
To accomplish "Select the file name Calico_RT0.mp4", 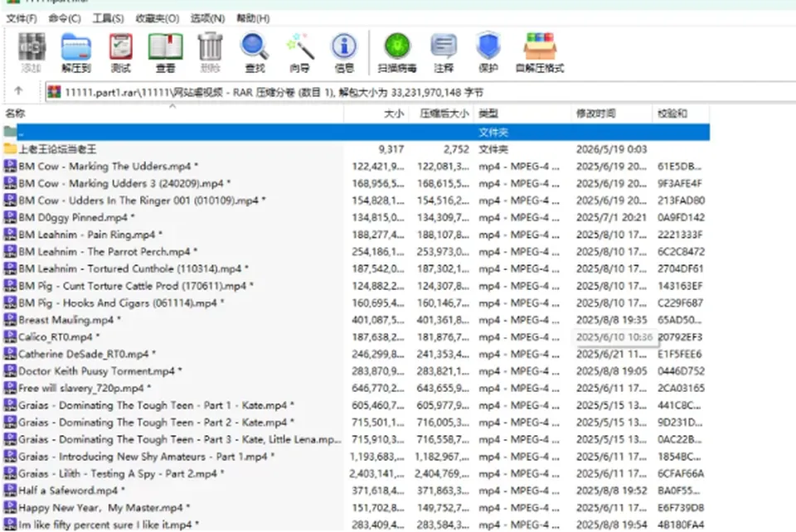I will 56,336.
